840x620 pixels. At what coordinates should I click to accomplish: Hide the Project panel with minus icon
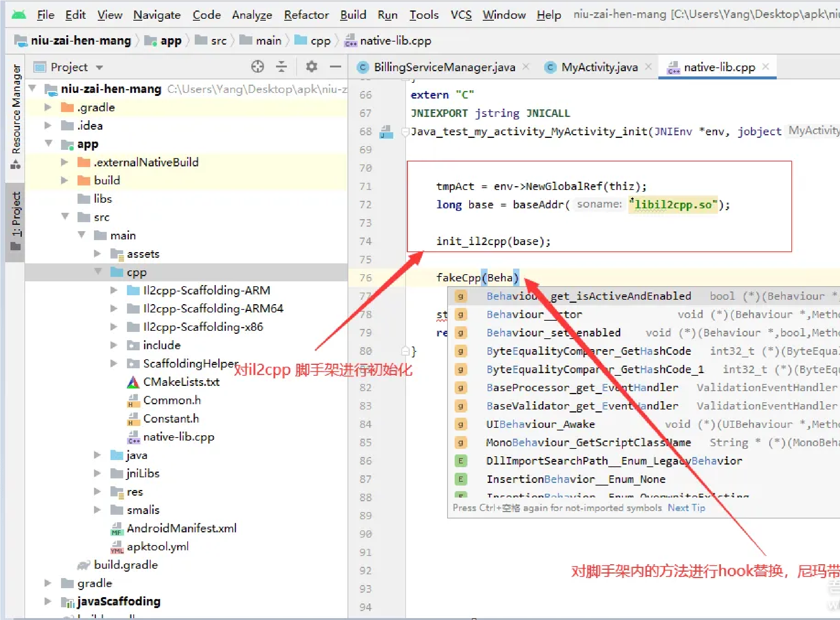(x=336, y=67)
